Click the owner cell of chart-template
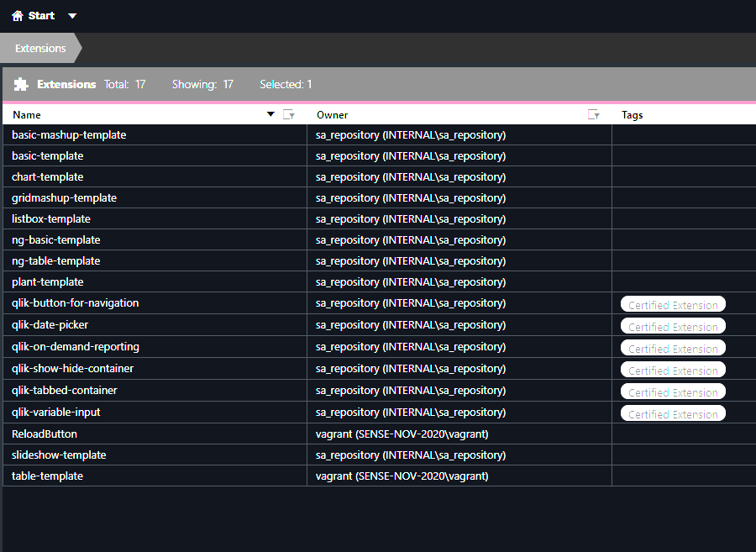This screenshot has height=552, width=756. pos(459,177)
